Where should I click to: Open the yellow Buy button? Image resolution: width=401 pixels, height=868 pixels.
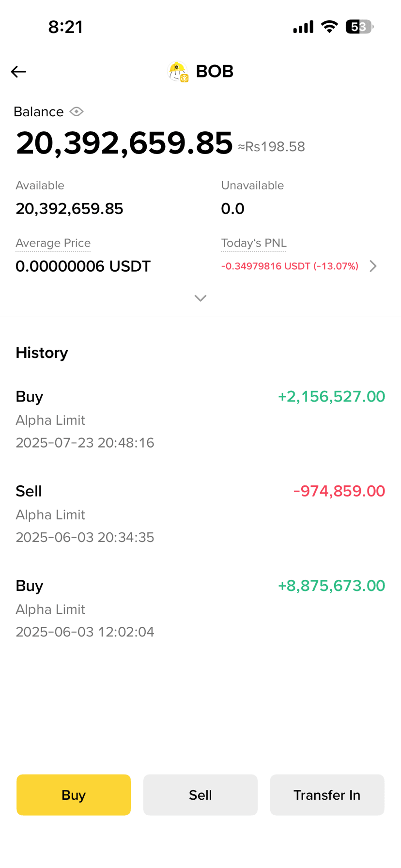[74, 795]
